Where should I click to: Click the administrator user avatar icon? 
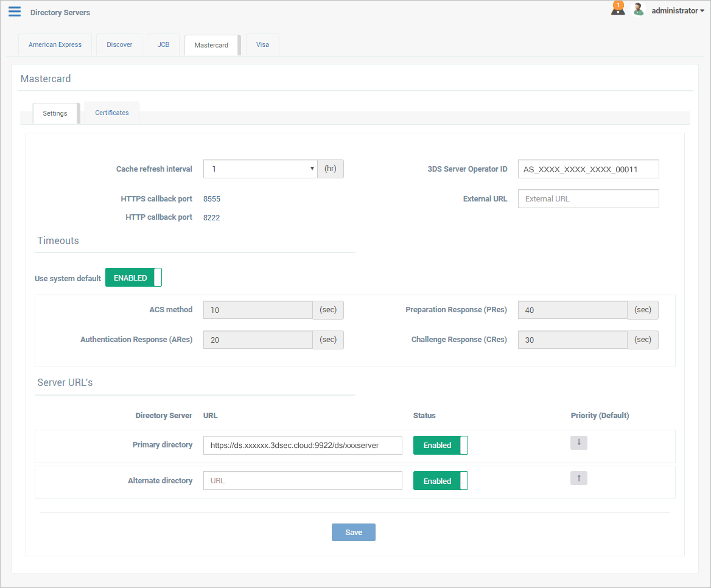click(x=639, y=10)
